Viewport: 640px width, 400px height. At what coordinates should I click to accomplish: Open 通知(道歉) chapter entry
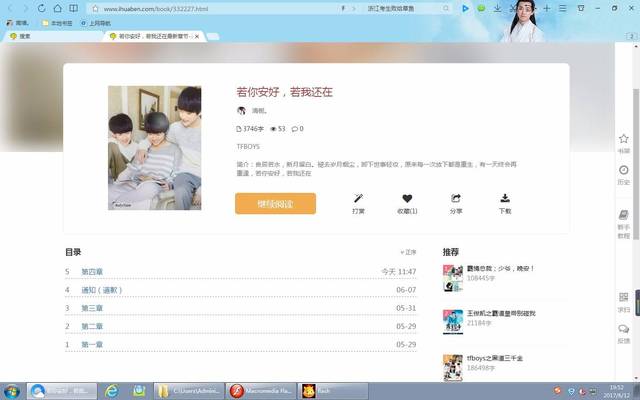click(101, 290)
